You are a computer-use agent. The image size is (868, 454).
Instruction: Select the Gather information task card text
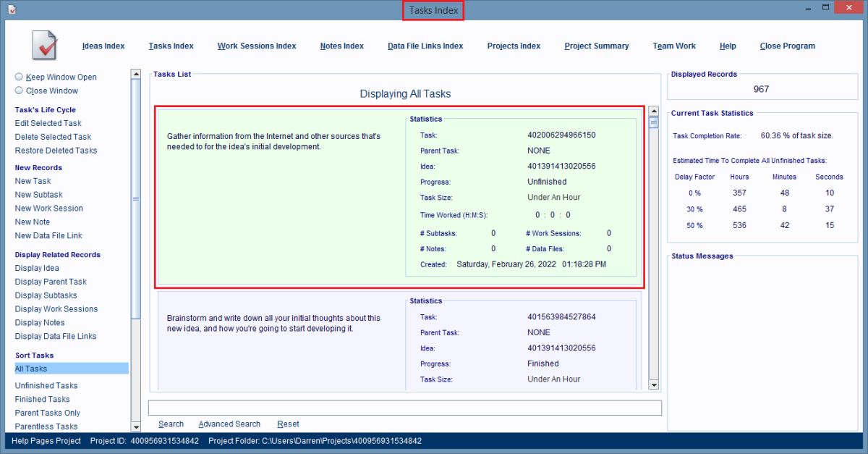tap(273, 141)
